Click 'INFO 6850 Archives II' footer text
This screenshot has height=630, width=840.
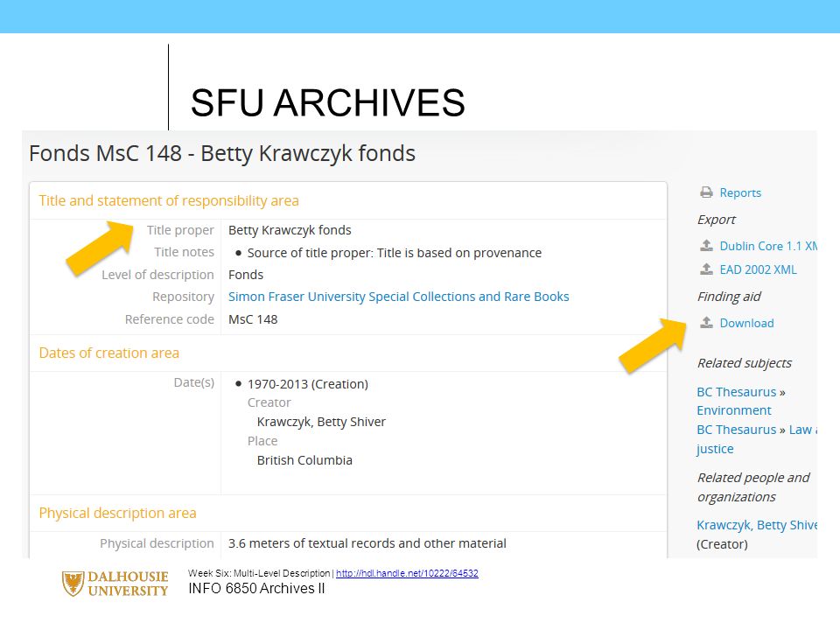(x=256, y=589)
